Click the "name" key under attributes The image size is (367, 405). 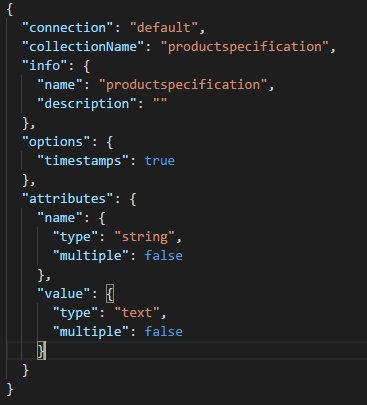(x=60, y=218)
